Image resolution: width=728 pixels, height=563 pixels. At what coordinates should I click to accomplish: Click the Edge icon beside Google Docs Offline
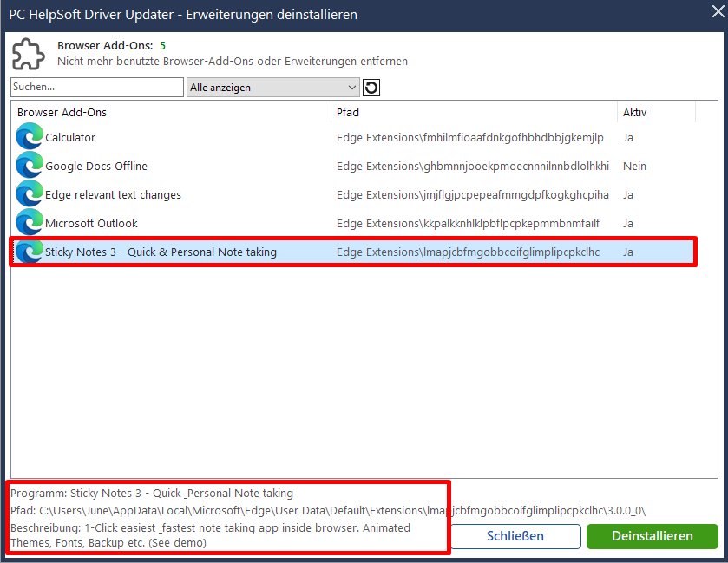pyautogui.click(x=30, y=165)
